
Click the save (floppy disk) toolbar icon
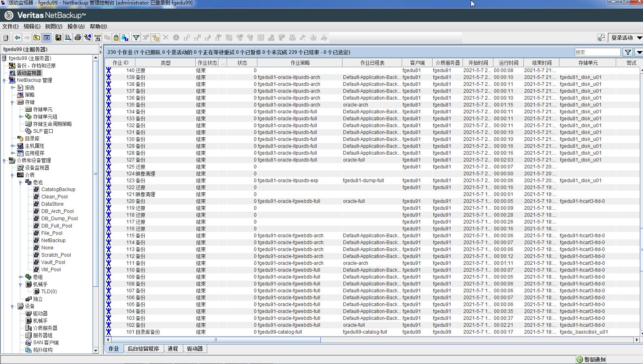coord(58,38)
